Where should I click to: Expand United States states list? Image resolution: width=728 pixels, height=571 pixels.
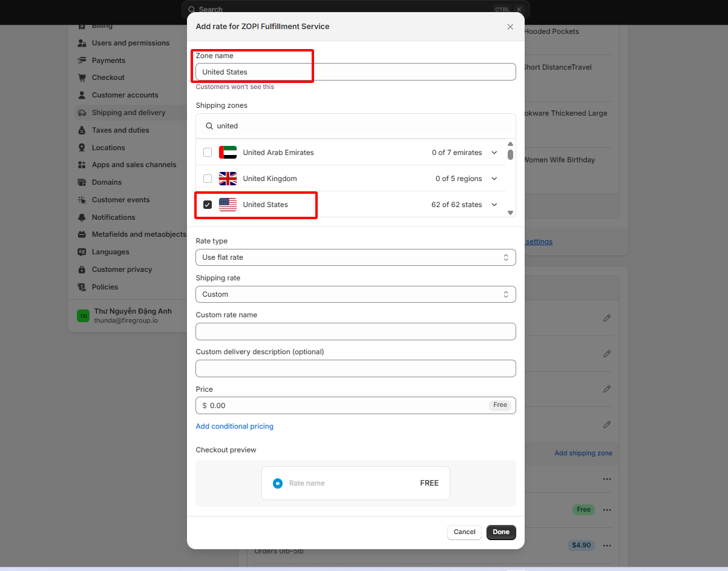tap(494, 205)
